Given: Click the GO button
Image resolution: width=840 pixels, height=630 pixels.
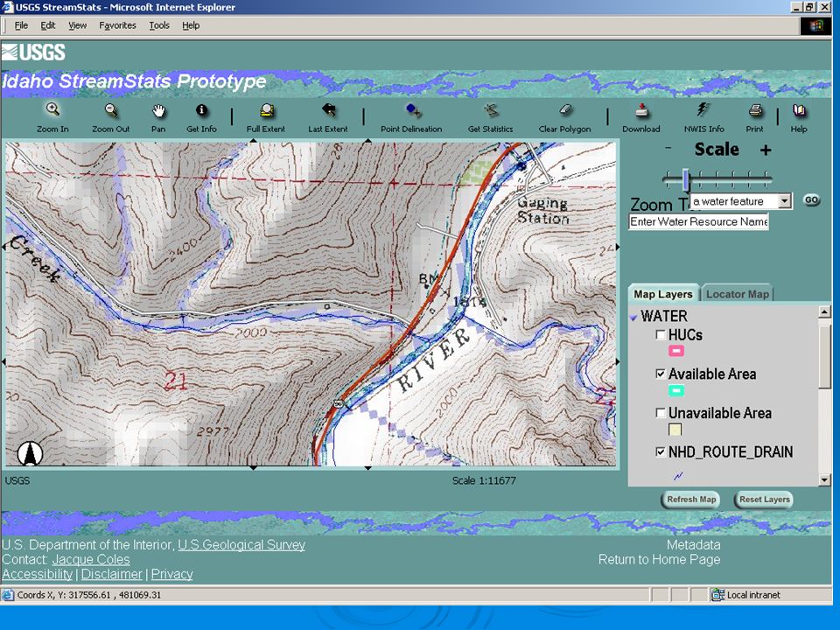Looking at the screenshot, I should click(x=812, y=199).
